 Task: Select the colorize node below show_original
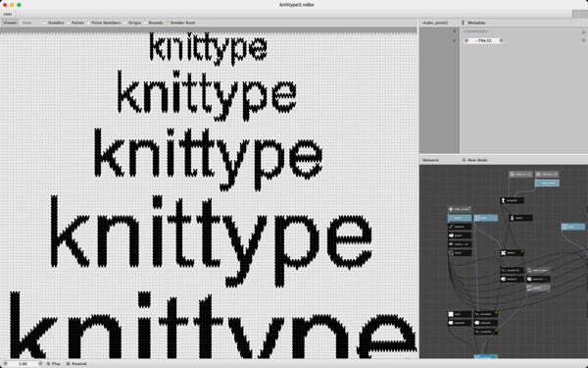[x=538, y=279]
